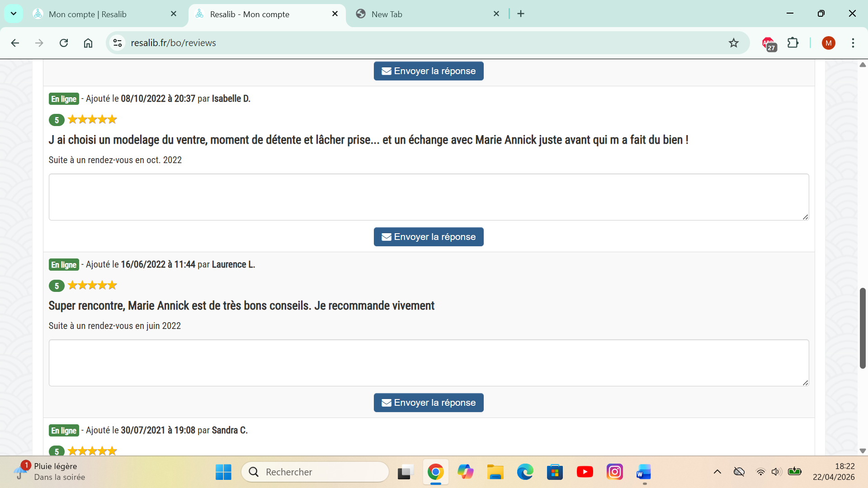Viewport: 868px width, 488px height.
Task: Open the Extensions puzzle menu
Action: (793, 43)
